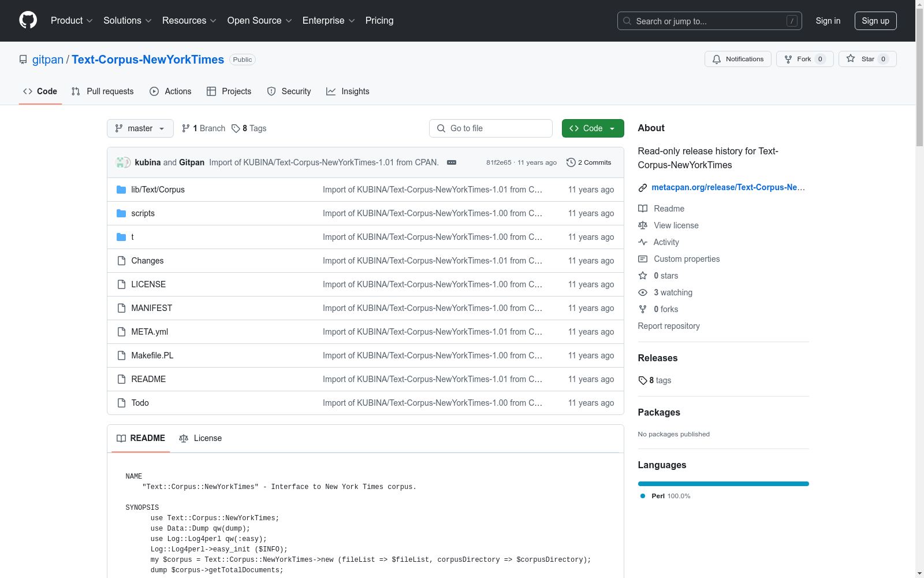Click the Makefile.PL file icon
The image size is (924, 578).
[121, 355]
